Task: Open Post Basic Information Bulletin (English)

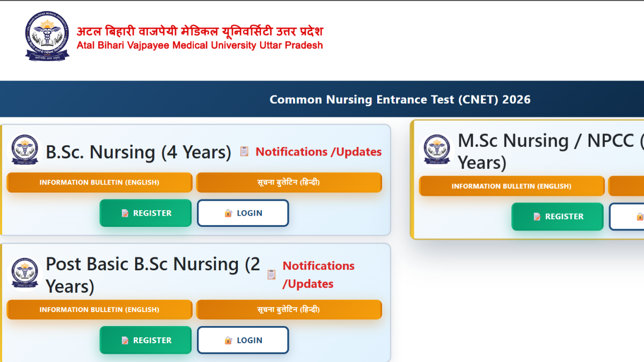Action: pyautogui.click(x=99, y=309)
